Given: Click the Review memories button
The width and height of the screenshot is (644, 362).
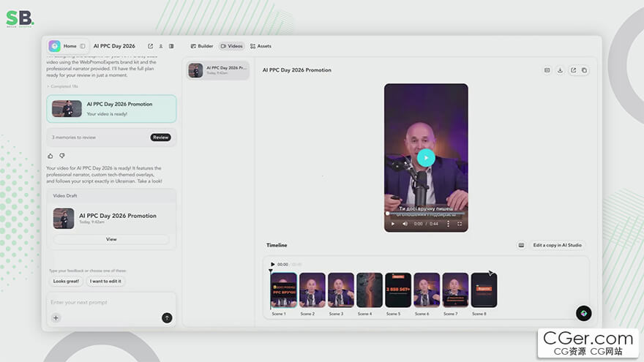Looking at the screenshot, I should (160, 137).
